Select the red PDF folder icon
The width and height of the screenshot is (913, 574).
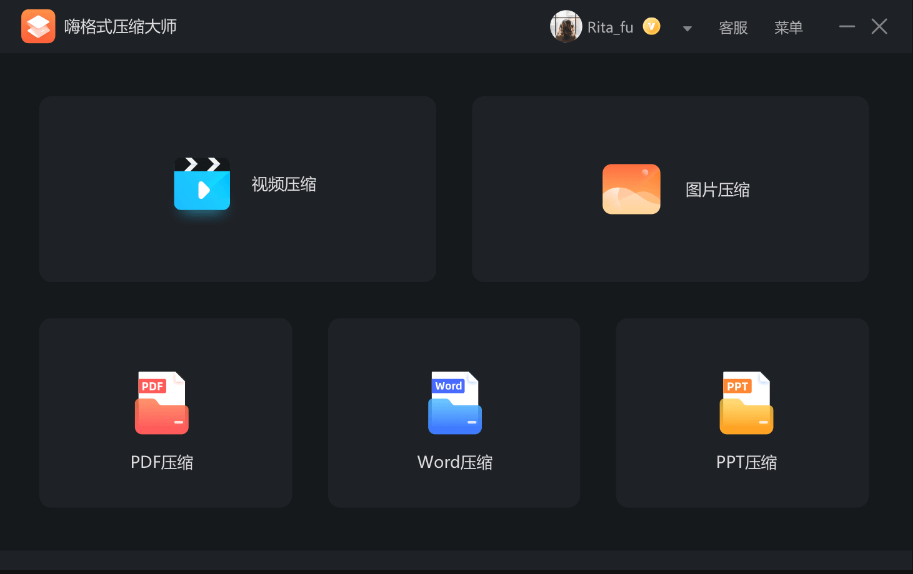[x=162, y=403]
